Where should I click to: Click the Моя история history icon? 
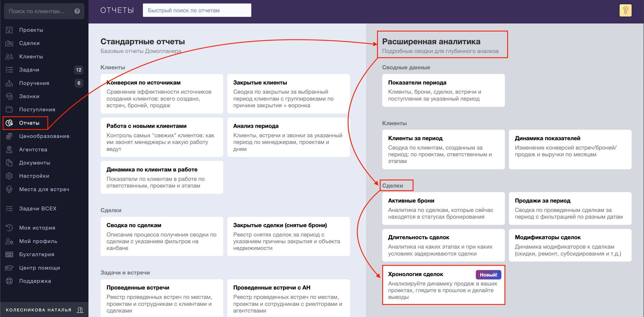(9, 228)
